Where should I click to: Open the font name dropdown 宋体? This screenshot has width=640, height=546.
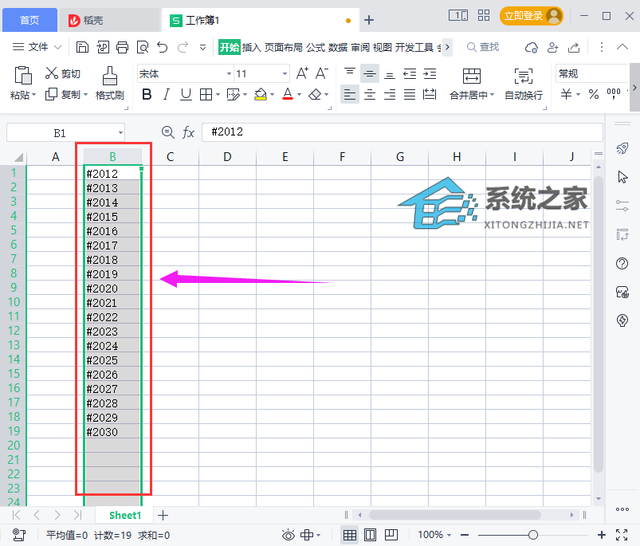coord(229,74)
